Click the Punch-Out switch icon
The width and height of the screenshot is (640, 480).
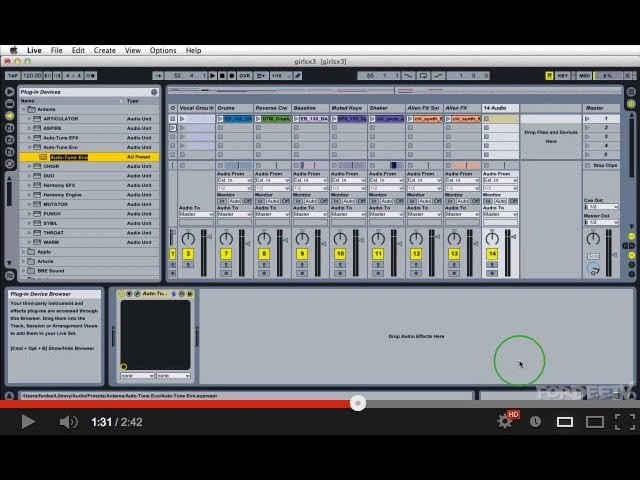coord(438,76)
